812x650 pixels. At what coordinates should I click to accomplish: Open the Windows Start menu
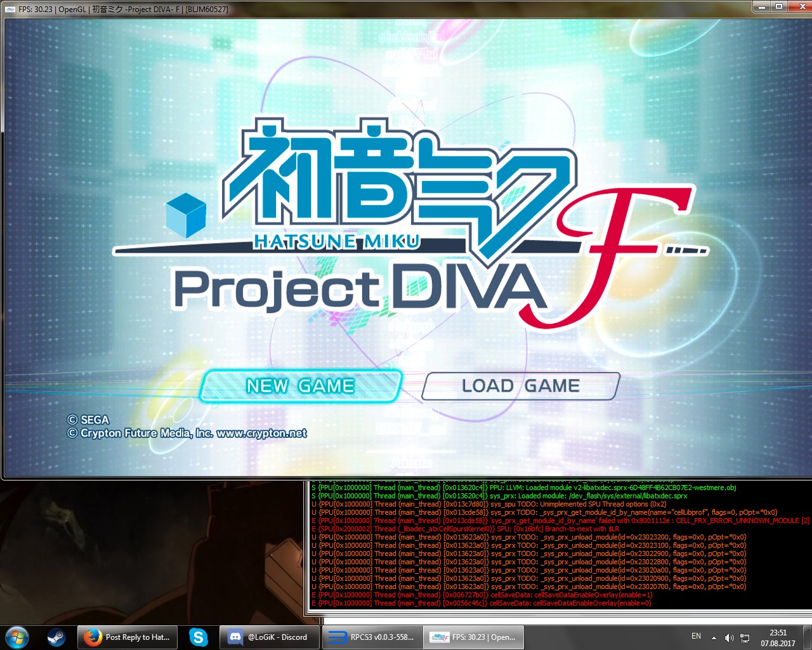coord(17,637)
